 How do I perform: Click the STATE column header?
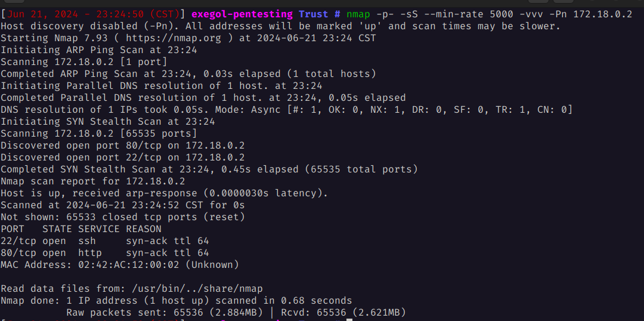click(x=57, y=229)
